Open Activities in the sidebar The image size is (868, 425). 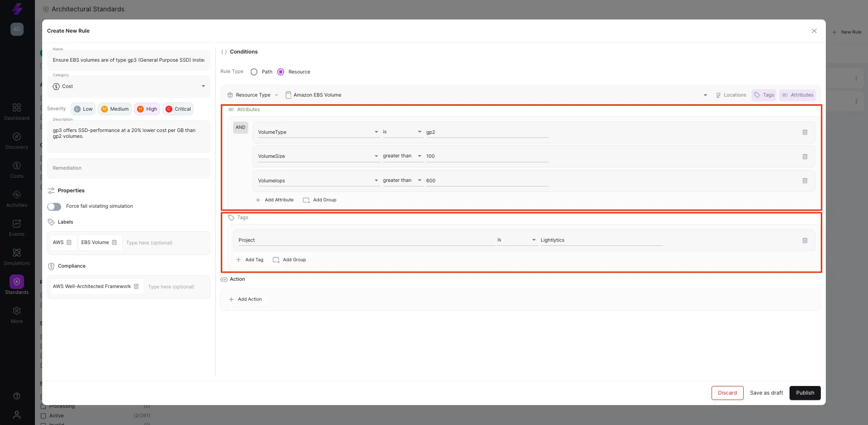coord(17,199)
